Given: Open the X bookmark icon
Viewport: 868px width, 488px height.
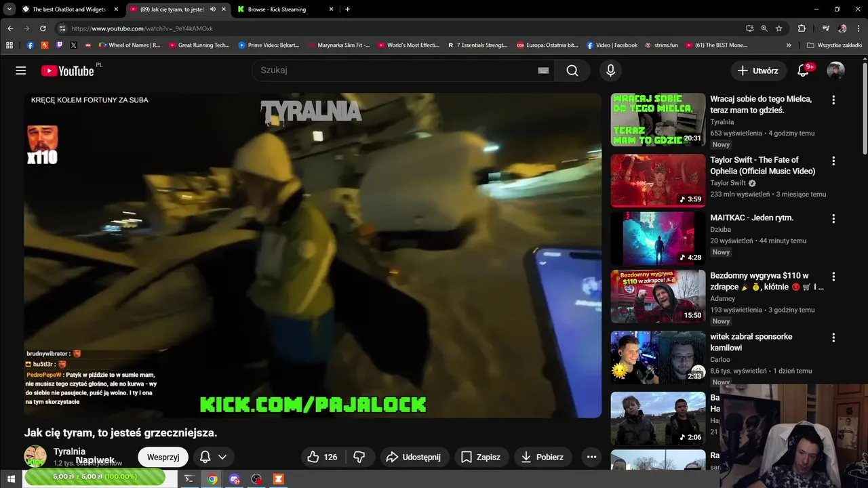Looking at the screenshot, I should (x=73, y=45).
